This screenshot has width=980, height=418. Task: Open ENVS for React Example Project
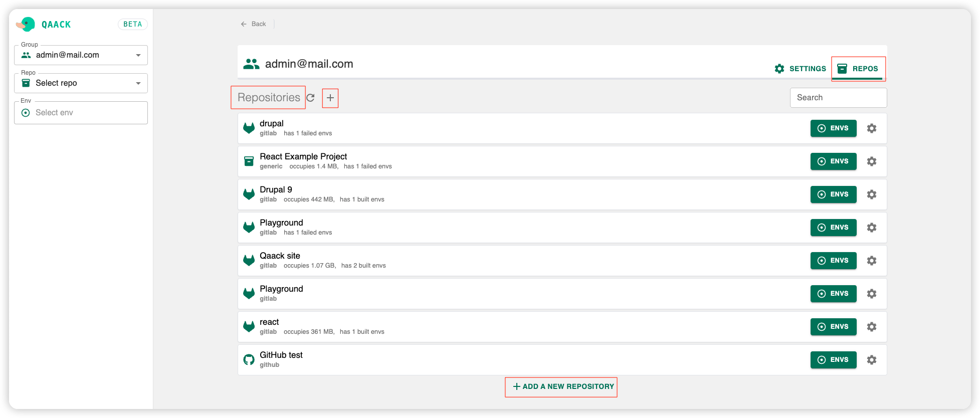833,161
